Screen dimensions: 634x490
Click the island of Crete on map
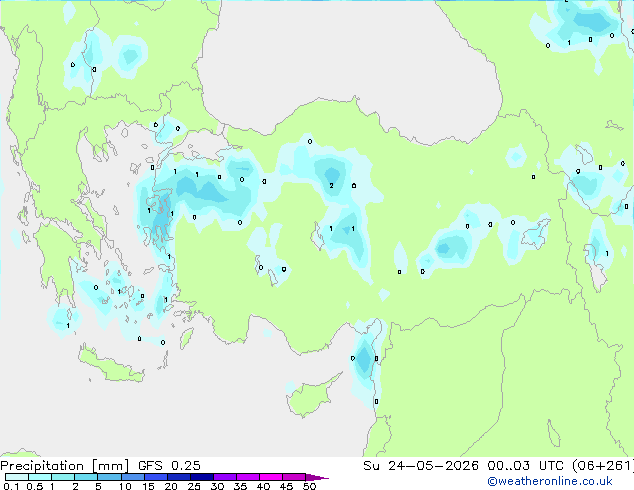[x=110, y=366]
